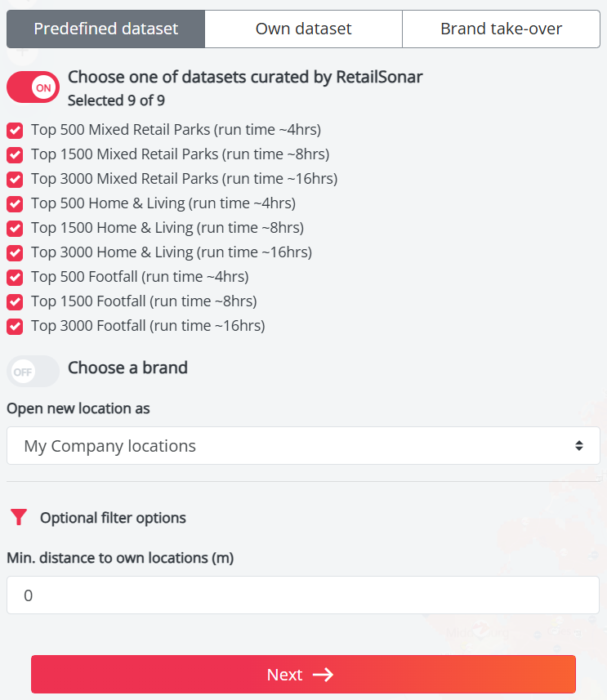Screen dimensions: 607x700
Task: Open the My Company locations dropdown
Action: (303, 446)
